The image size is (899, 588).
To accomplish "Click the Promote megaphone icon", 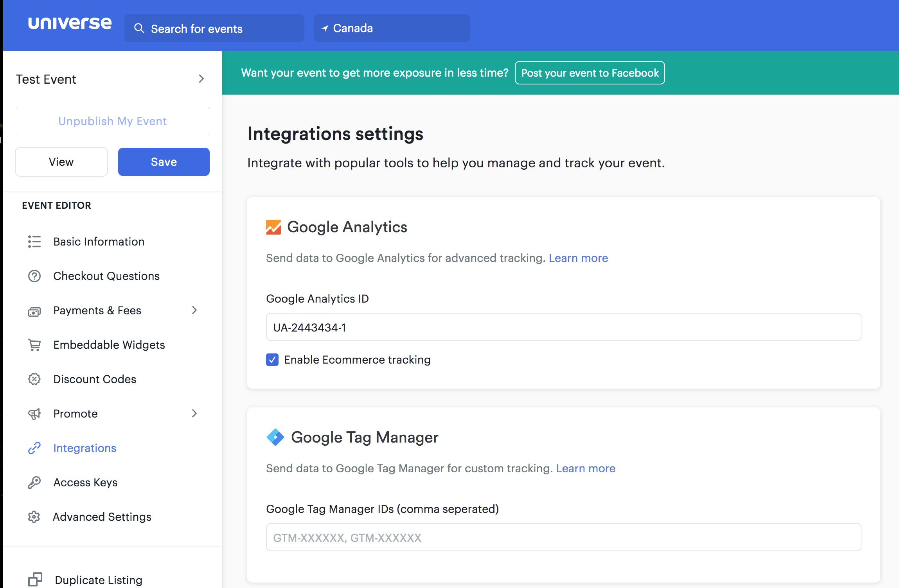I will click(x=34, y=414).
